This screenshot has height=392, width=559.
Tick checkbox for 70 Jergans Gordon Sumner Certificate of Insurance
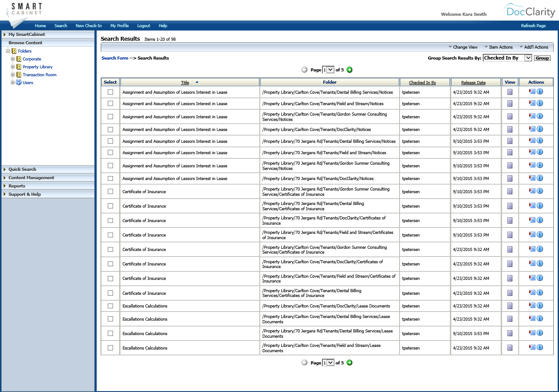[110, 191]
